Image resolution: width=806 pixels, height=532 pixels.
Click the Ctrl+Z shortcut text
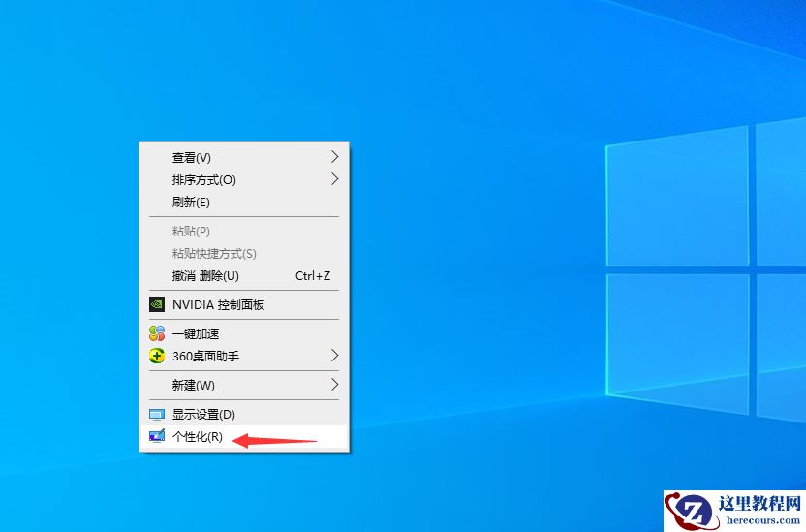[313, 276]
